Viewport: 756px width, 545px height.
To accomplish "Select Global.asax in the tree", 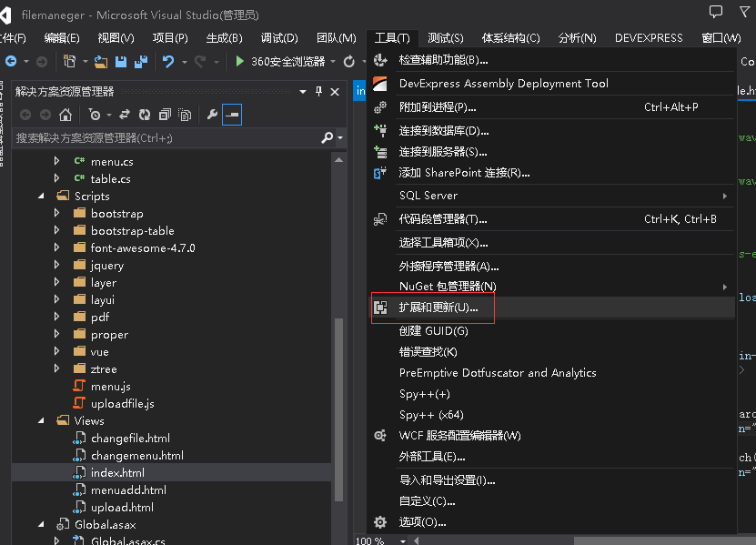I will click(x=106, y=524).
